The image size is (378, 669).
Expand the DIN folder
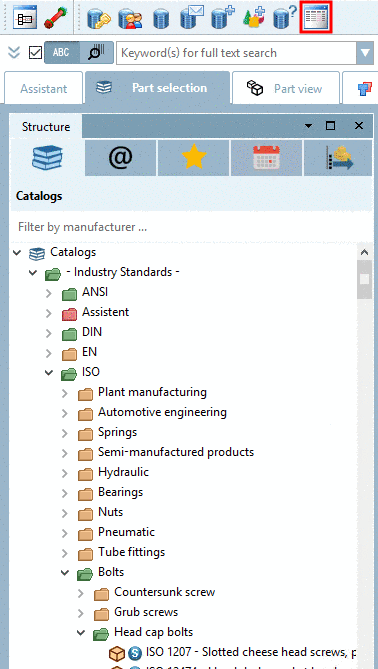(49, 333)
